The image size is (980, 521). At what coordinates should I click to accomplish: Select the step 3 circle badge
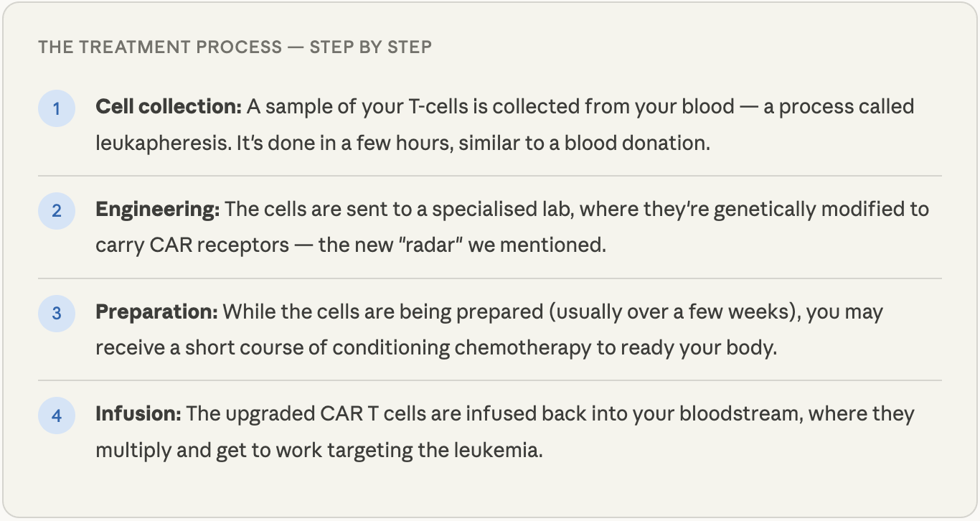(57, 314)
